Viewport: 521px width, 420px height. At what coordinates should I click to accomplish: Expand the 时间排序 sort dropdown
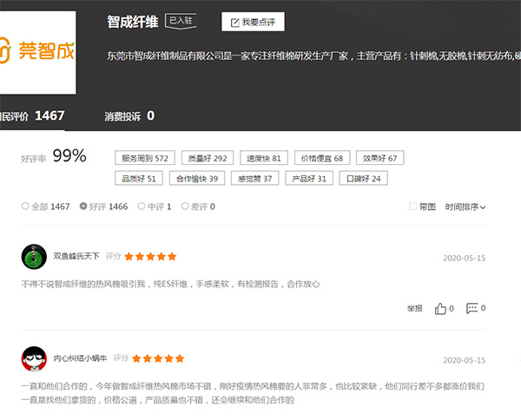pos(465,207)
